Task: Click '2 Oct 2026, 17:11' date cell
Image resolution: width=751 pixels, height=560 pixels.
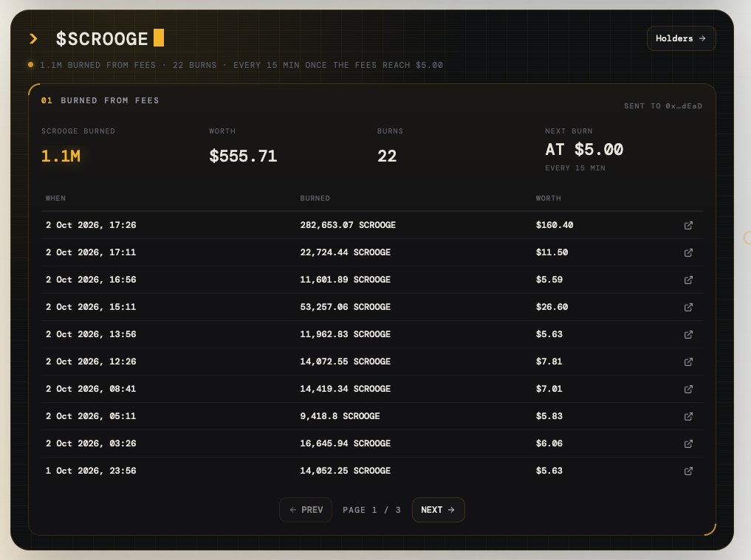Action: pyautogui.click(x=91, y=252)
